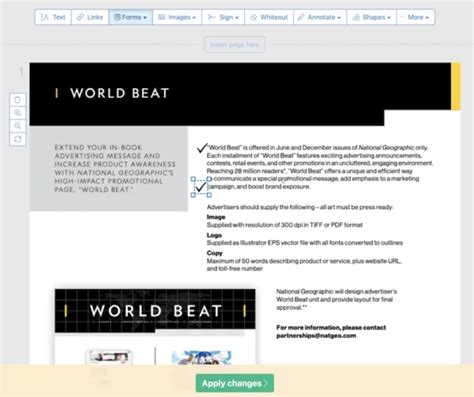The width and height of the screenshot is (474, 397).
Task: Open the Links tool
Action: (90, 17)
